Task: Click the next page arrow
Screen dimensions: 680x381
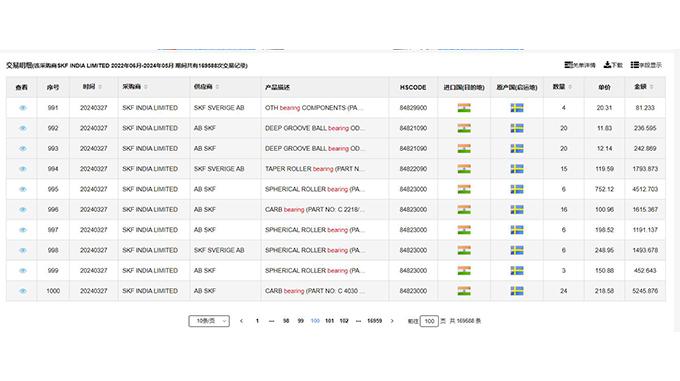Action: (392, 321)
